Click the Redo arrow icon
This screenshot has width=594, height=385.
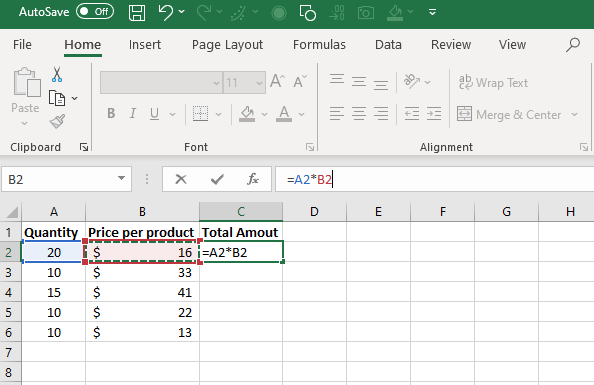click(x=203, y=13)
